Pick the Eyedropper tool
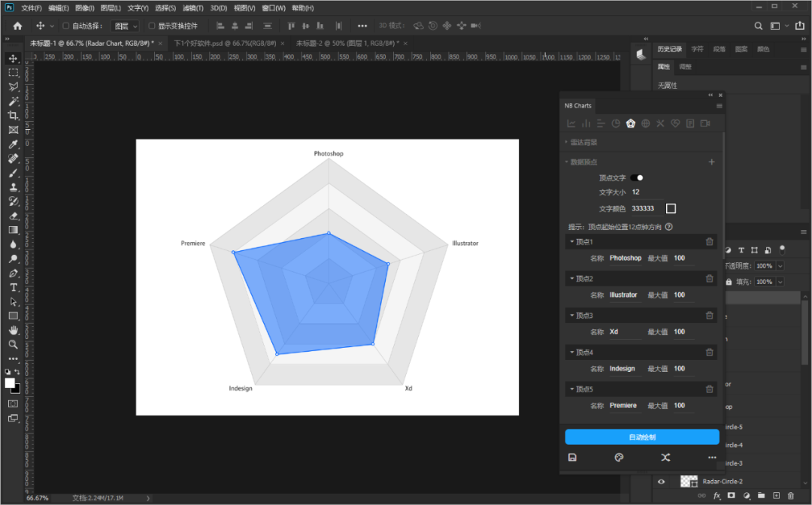Viewport: 812px width, 505px height. pyautogui.click(x=14, y=144)
